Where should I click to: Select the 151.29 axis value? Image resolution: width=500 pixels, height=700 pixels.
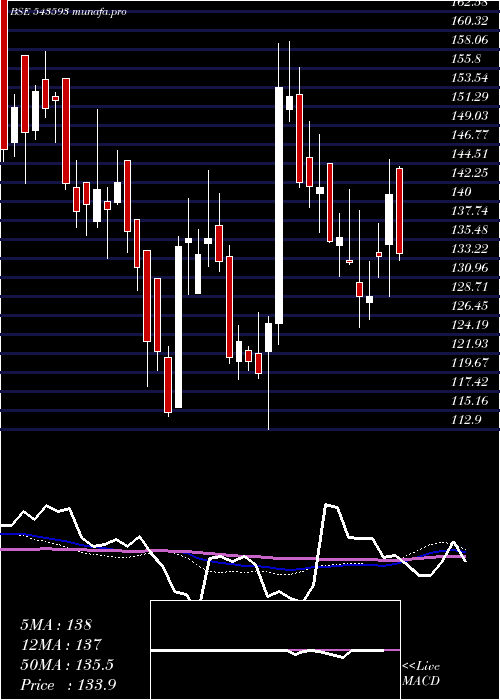pos(469,97)
